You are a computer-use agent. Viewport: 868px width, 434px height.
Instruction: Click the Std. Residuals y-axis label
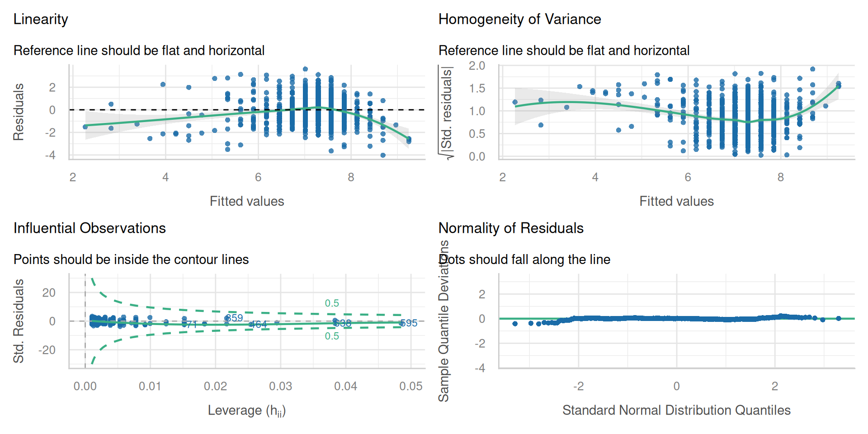(x=19, y=321)
